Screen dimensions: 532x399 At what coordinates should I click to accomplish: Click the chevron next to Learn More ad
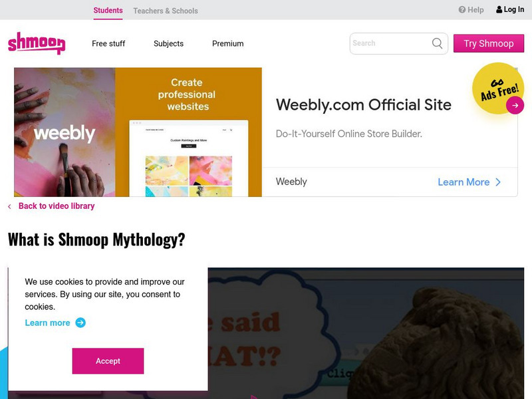coord(498,182)
